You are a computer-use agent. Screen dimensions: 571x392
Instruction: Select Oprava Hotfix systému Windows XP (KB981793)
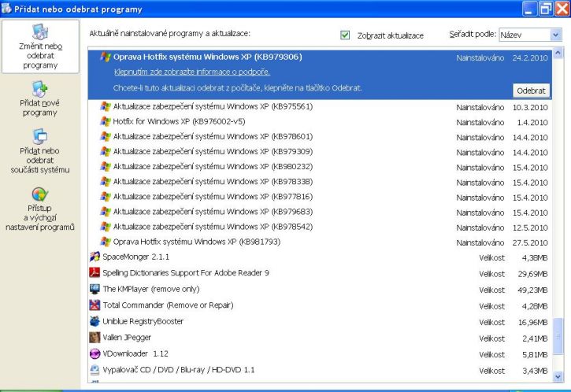coord(197,242)
